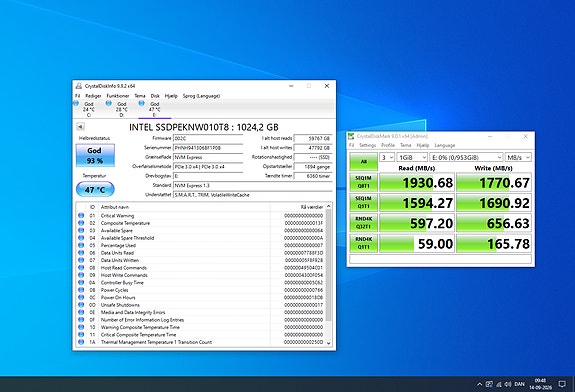The height and width of the screenshot is (392, 575).
Task: Click the attribute list scroll down arrow
Action: click(328, 343)
